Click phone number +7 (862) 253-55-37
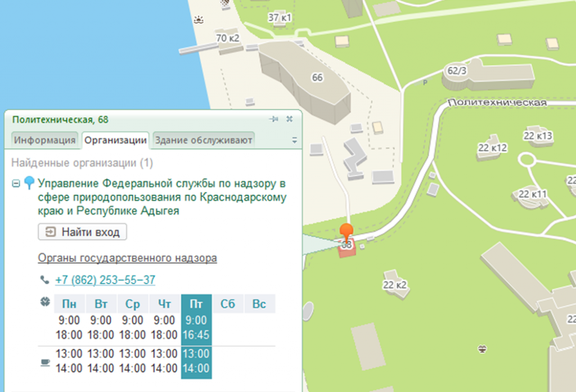This screenshot has width=576, height=392. click(x=105, y=280)
